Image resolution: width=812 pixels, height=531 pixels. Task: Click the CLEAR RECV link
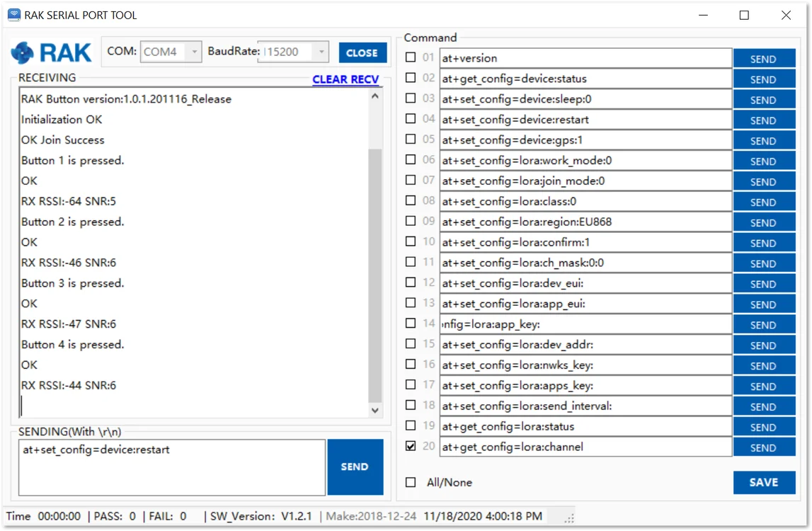point(345,79)
